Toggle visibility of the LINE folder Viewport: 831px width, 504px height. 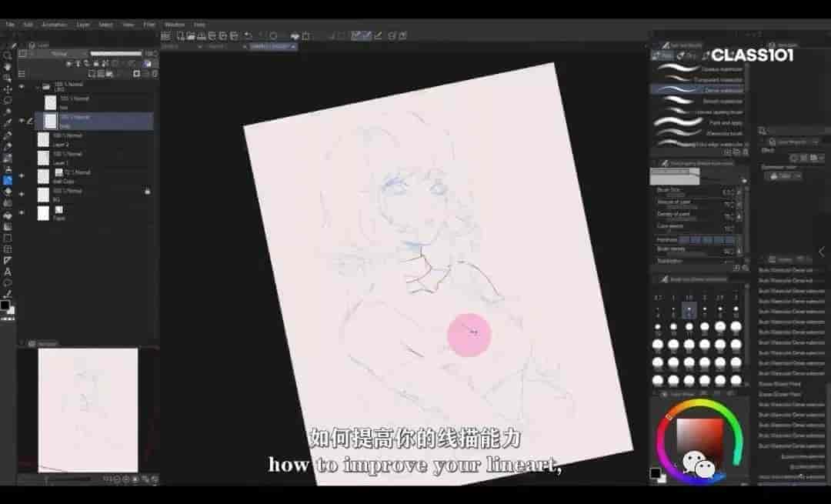(22, 86)
